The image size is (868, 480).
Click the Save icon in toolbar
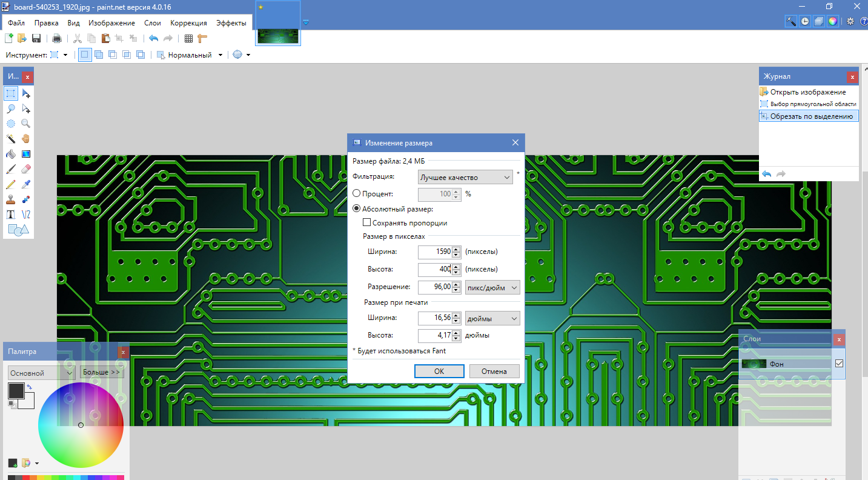click(x=36, y=39)
